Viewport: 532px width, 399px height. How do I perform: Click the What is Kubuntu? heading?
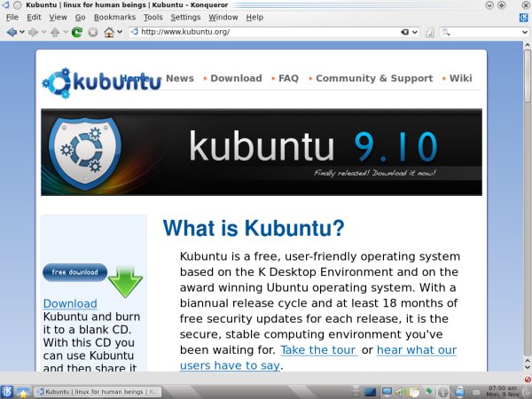(x=254, y=228)
